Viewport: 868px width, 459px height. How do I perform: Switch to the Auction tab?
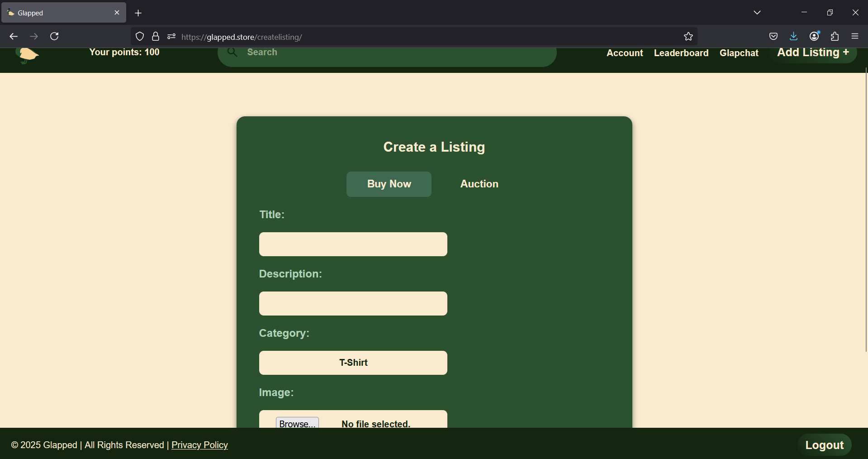click(x=479, y=184)
